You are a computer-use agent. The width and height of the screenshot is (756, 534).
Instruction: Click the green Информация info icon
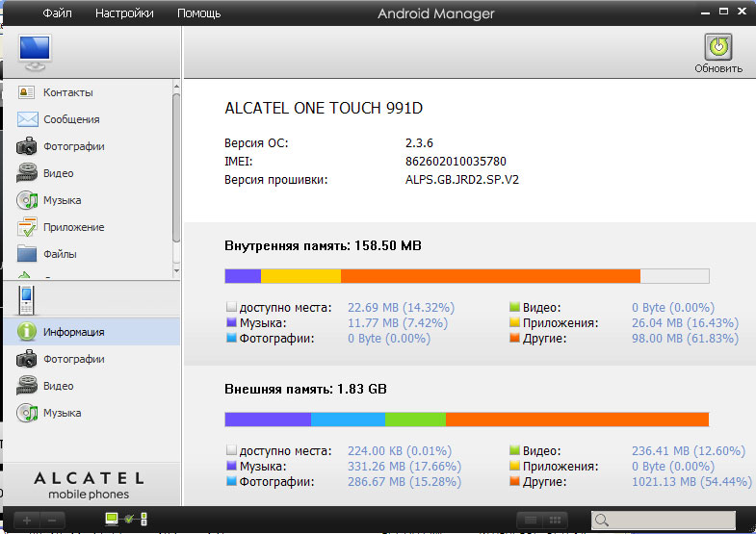coord(27,331)
